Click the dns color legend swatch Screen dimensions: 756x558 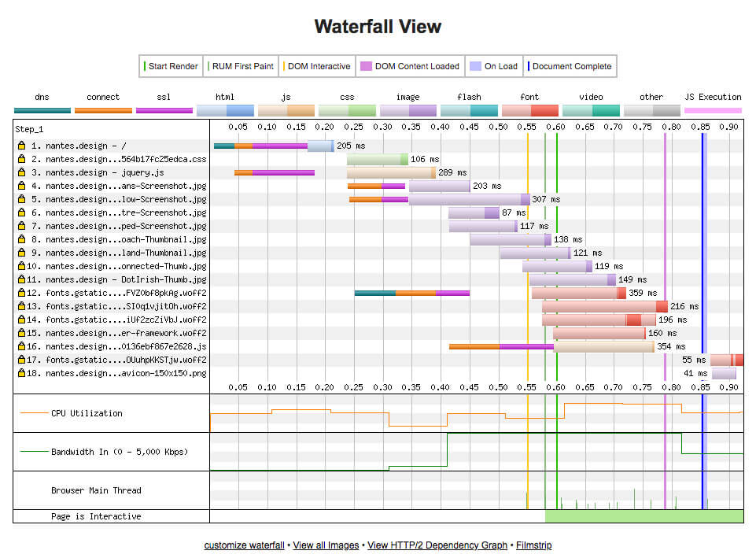[42, 110]
